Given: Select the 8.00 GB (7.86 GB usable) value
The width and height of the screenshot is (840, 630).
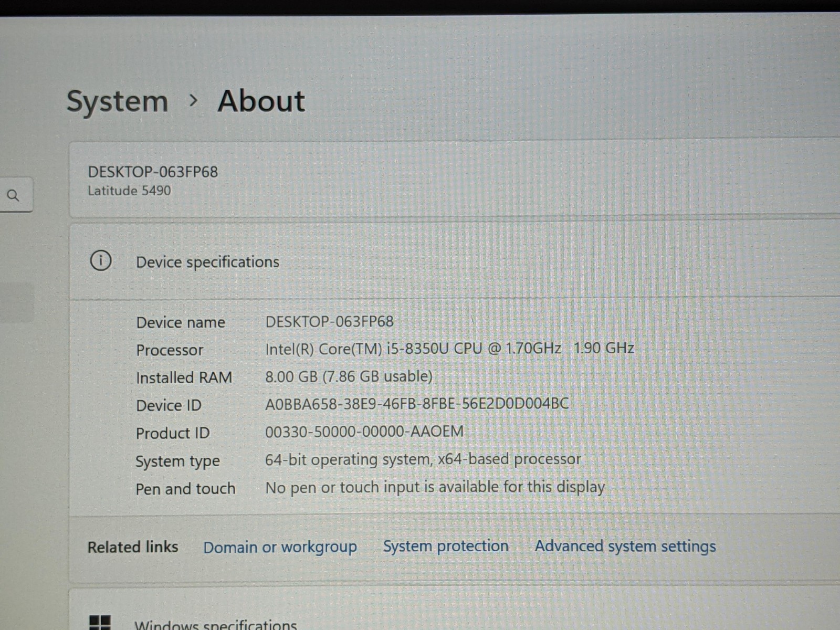Looking at the screenshot, I should (x=349, y=376).
